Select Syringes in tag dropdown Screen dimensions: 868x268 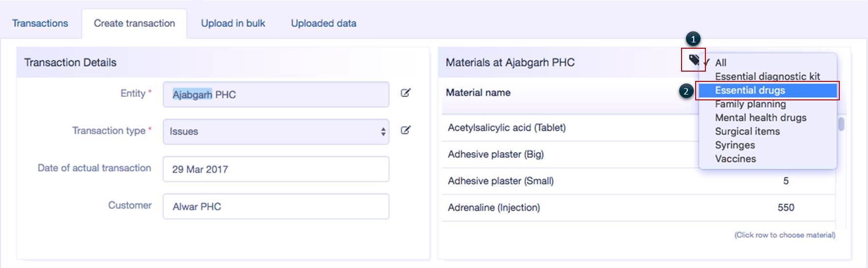tap(735, 145)
